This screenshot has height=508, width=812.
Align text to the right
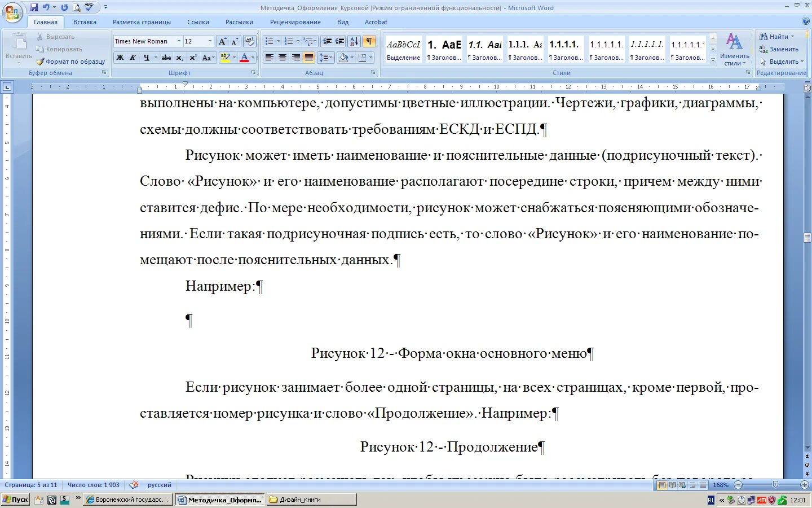click(295, 58)
